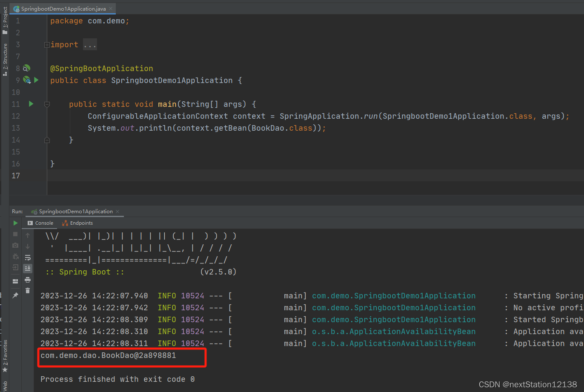Click the run gutter arrow on line 11
Viewport: 584px width, 392px height.
pyautogui.click(x=31, y=104)
